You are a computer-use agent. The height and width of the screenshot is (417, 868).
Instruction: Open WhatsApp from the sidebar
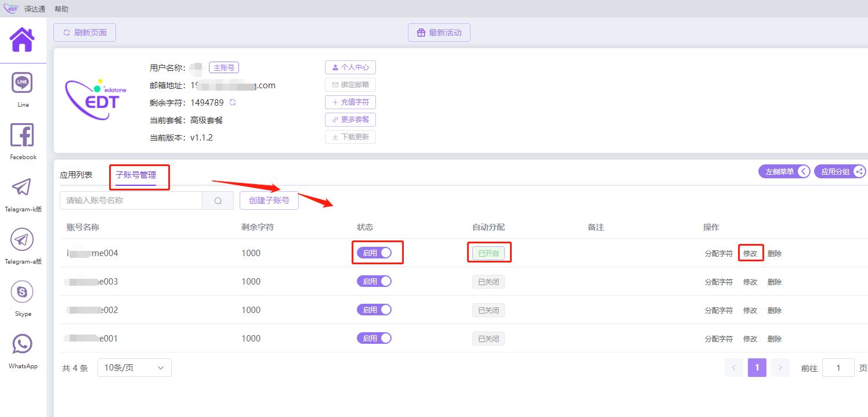(x=23, y=344)
